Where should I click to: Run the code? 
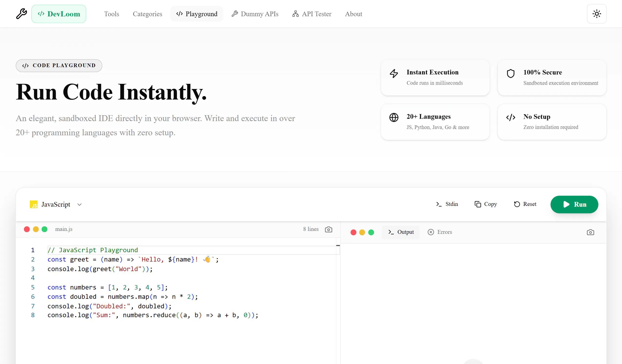574,204
